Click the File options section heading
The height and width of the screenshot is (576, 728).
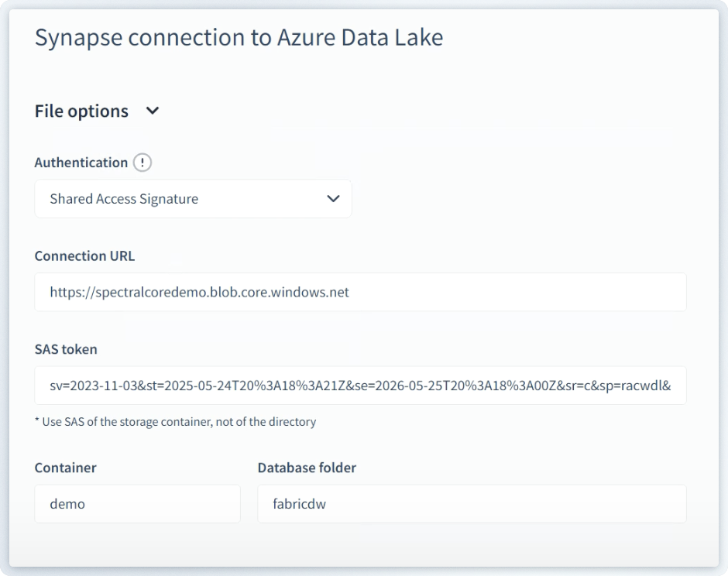(x=81, y=111)
